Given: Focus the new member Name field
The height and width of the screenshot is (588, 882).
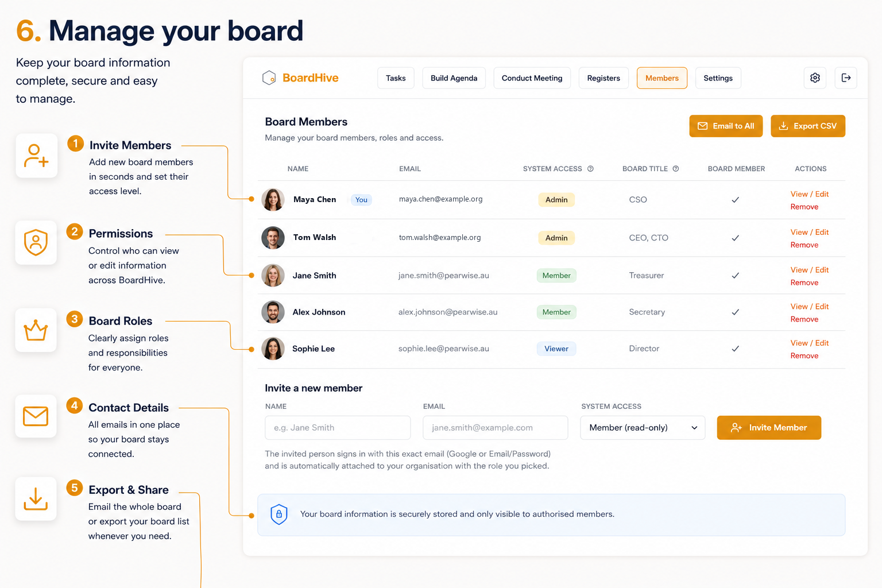Looking at the screenshot, I should [x=338, y=428].
